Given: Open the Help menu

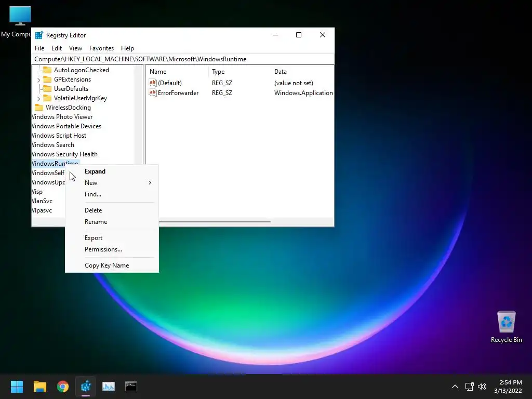Looking at the screenshot, I should tap(128, 48).
